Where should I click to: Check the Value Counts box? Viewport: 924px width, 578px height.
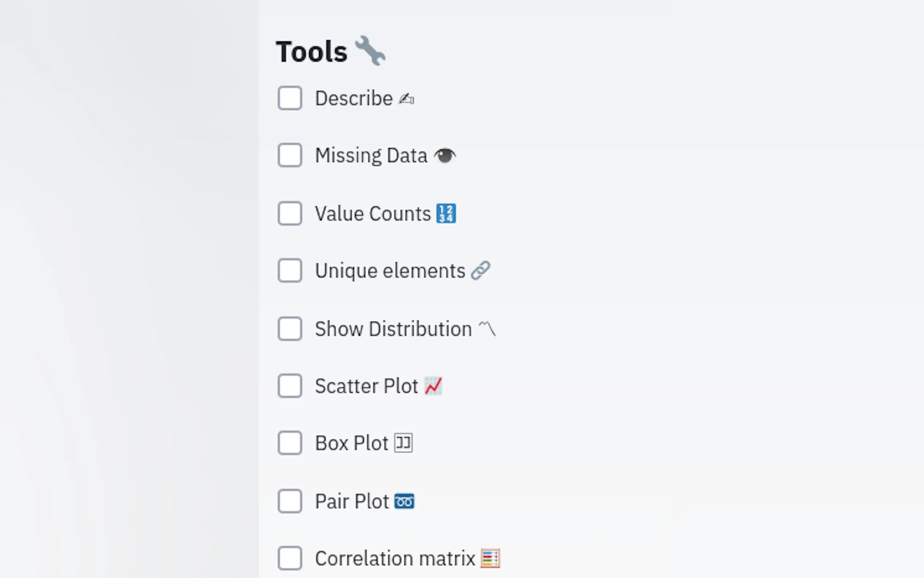[290, 213]
